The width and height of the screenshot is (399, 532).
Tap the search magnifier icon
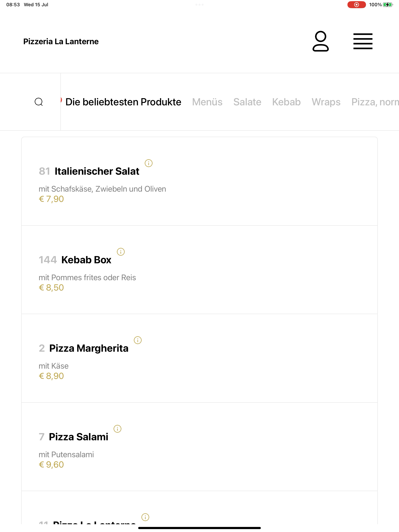pos(39,102)
